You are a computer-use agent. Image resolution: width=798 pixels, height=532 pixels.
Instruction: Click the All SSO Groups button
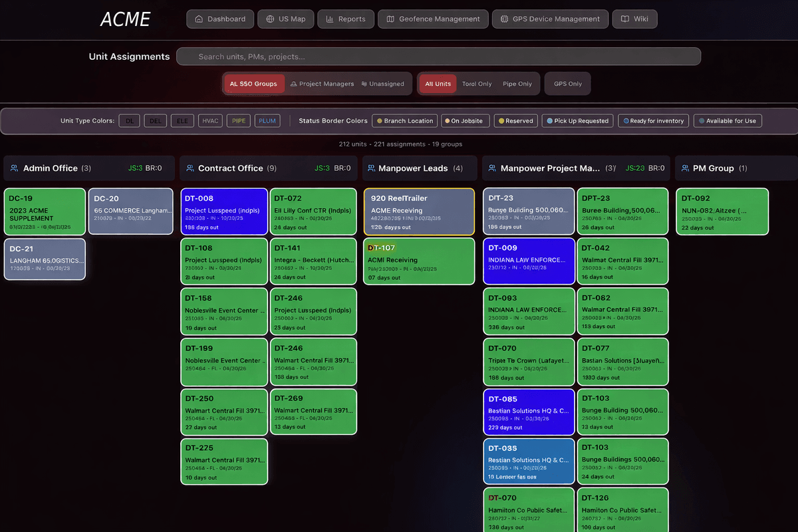(x=253, y=83)
